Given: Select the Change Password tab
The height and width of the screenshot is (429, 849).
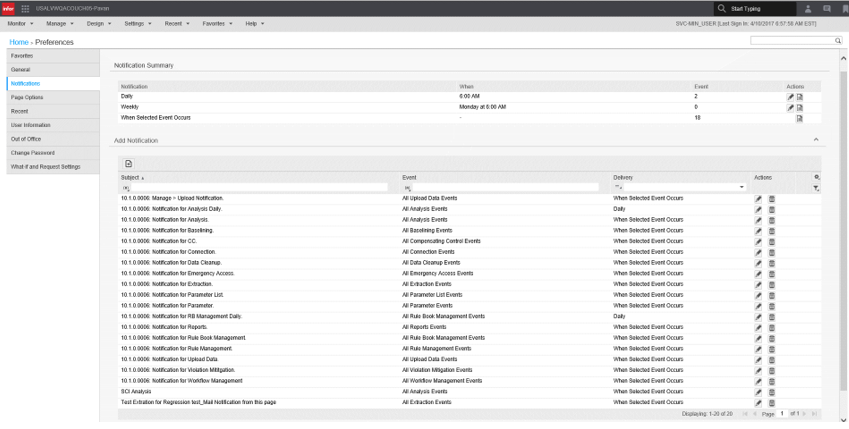Looking at the screenshot, I should point(33,151).
